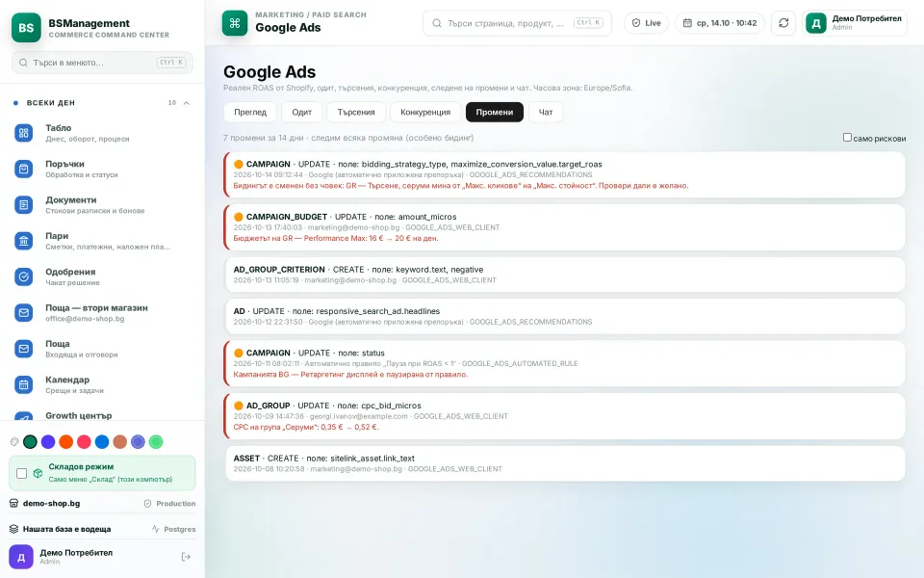Pick the purple theme swatch
Viewport: 924px width, 578px height.
click(48, 442)
